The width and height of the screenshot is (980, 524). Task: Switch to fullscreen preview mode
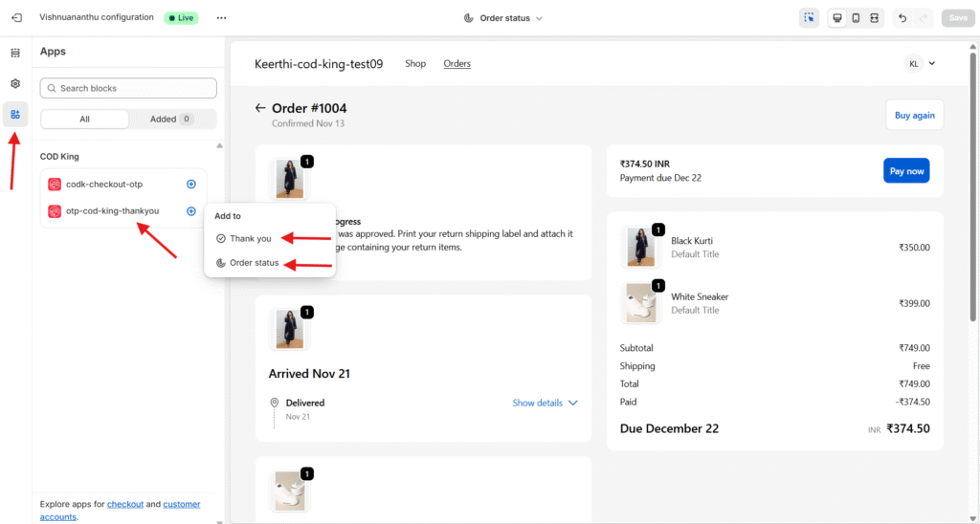coord(874,18)
